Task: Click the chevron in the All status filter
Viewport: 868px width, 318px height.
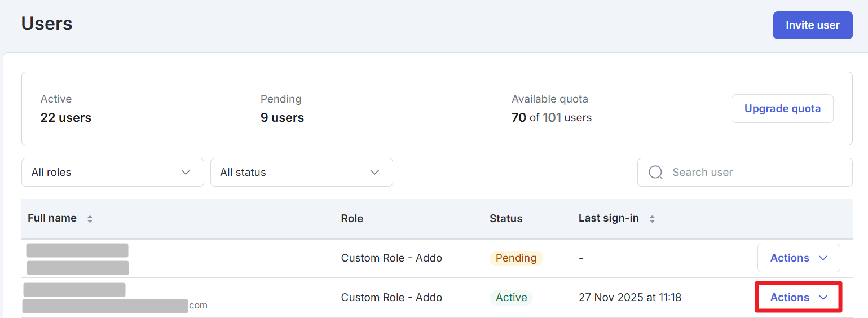Action: click(x=375, y=173)
